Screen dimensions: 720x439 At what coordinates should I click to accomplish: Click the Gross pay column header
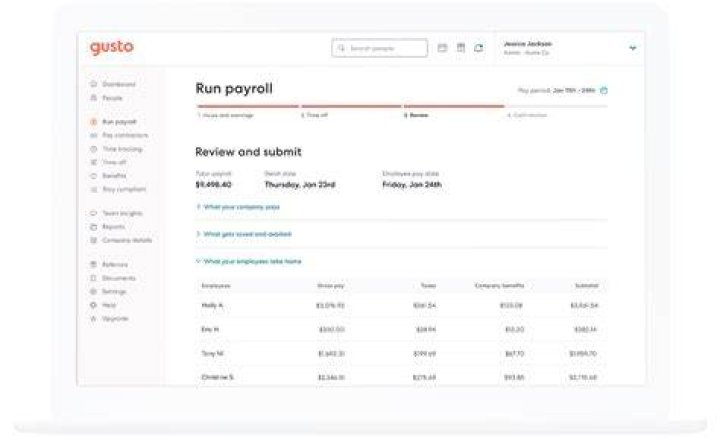[x=331, y=286]
